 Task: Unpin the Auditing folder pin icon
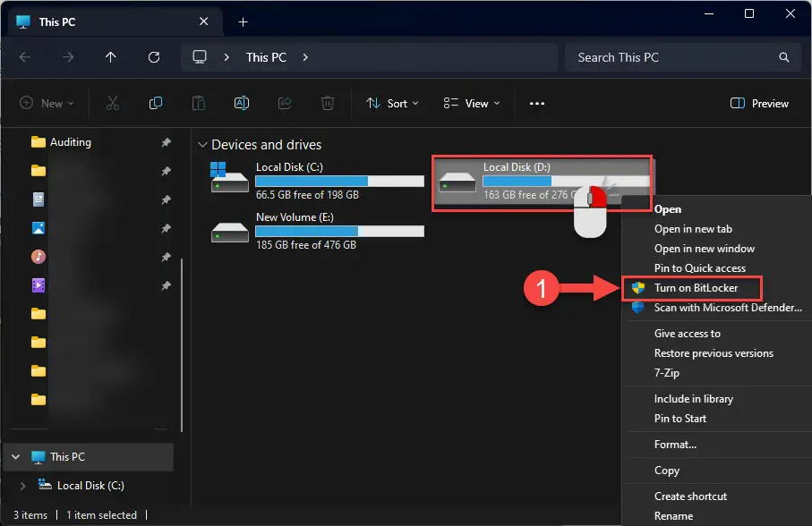coord(166,142)
